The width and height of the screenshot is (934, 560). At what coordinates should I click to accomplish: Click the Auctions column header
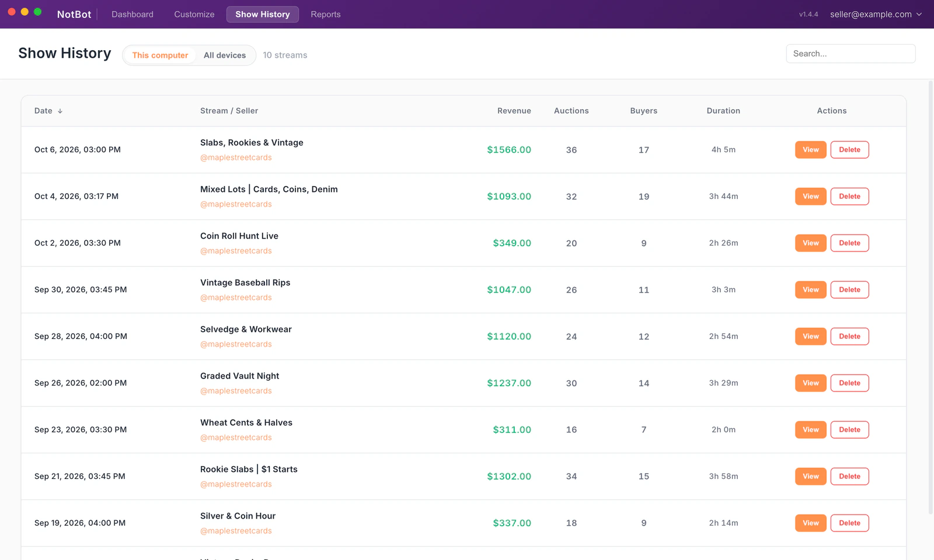click(571, 111)
